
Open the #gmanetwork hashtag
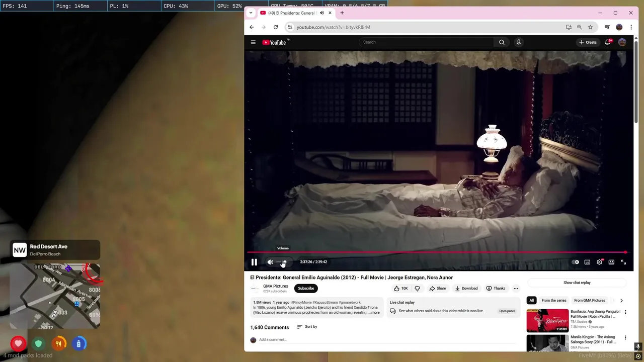(350, 303)
